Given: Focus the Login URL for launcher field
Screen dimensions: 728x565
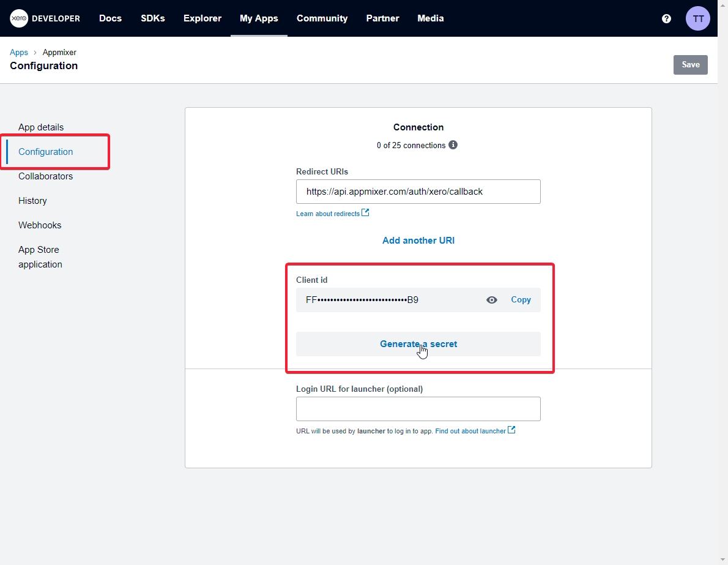Looking at the screenshot, I should pyautogui.click(x=418, y=409).
